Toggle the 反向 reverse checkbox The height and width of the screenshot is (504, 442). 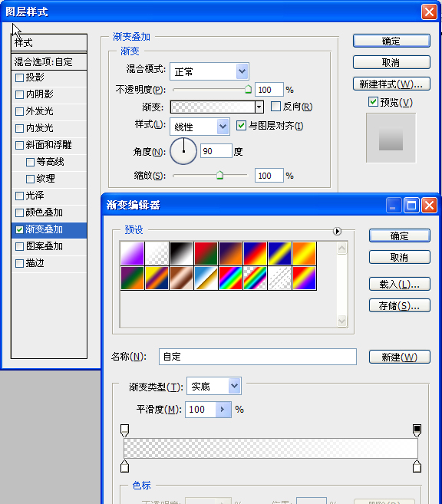coord(275,107)
